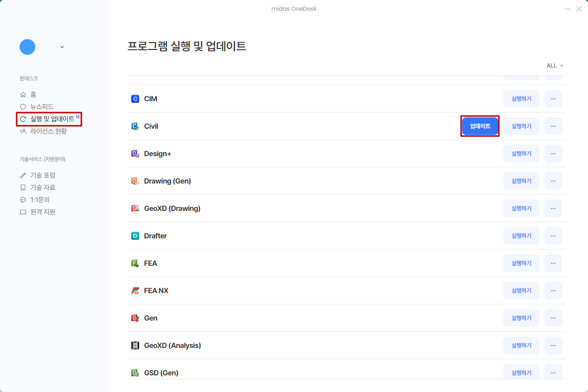Click the home icon beside 홈

click(23, 94)
